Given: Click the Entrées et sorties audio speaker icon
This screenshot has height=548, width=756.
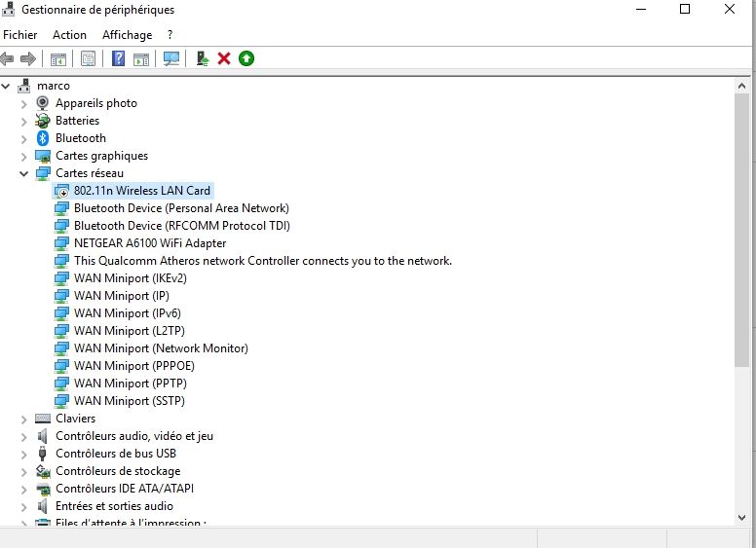Looking at the screenshot, I should tap(43, 506).
